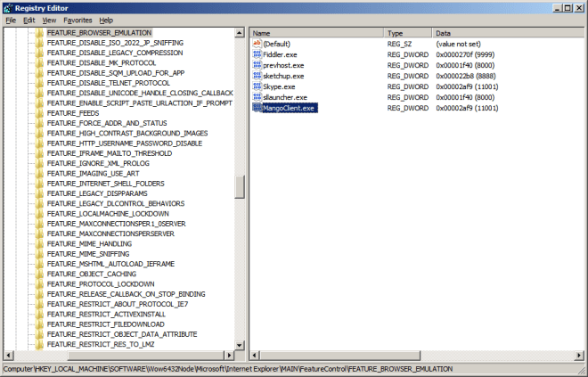The image size is (588, 377).
Task: Select the sketchup.exe value icon
Action: point(257,76)
